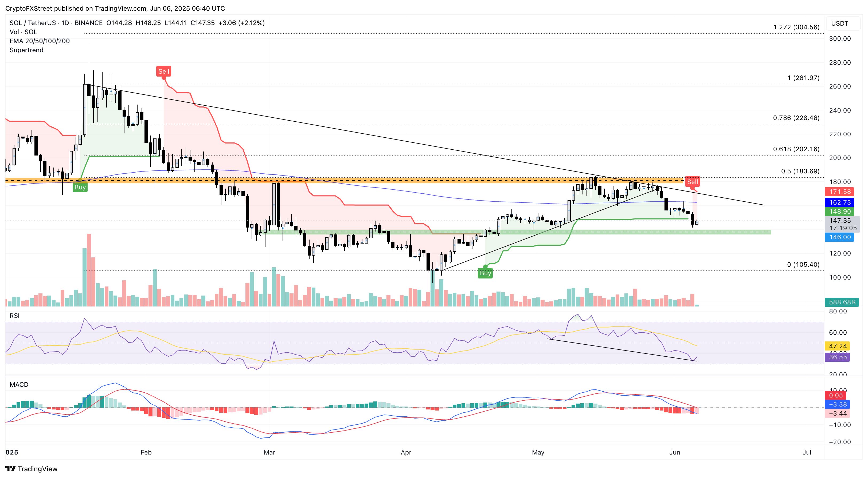Click the 47.24 yellow RSI value tag

pyautogui.click(x=837, y=346)
